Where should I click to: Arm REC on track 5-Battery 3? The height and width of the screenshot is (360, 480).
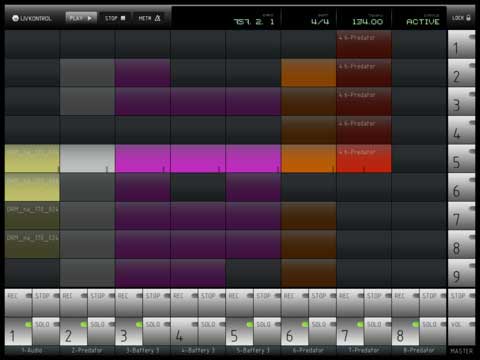[240, 303]
